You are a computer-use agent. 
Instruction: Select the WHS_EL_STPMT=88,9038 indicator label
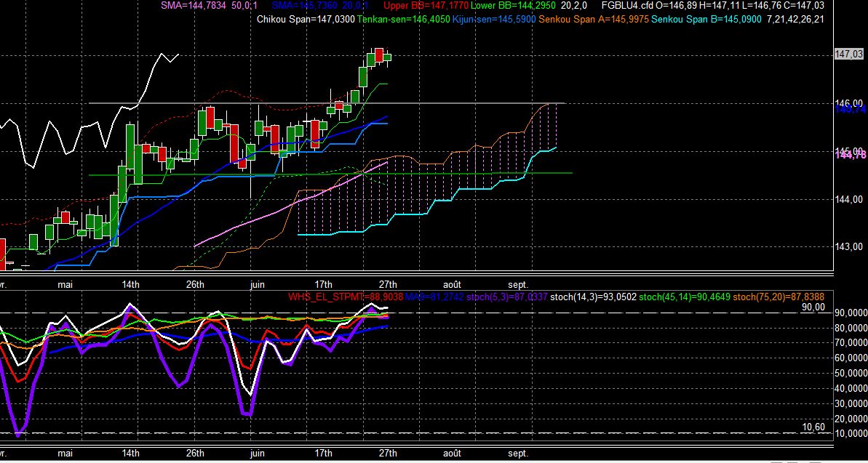coord(346,297)
